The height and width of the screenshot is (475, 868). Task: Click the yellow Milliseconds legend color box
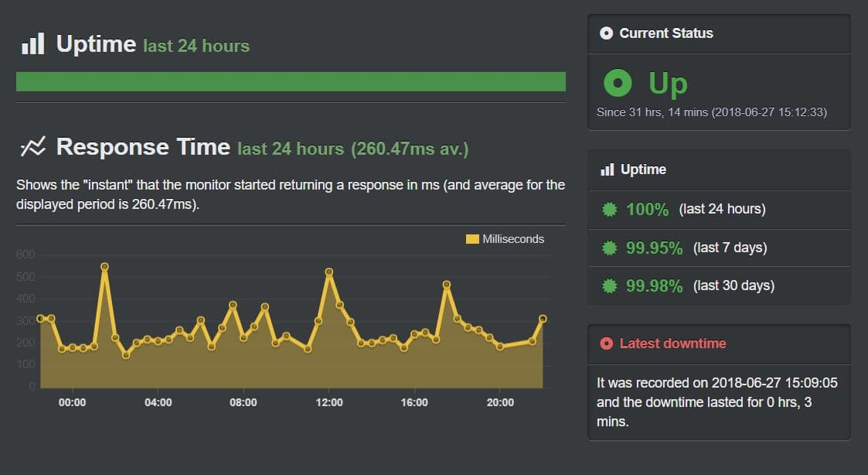pyautogui.click(x=472, y=239)
